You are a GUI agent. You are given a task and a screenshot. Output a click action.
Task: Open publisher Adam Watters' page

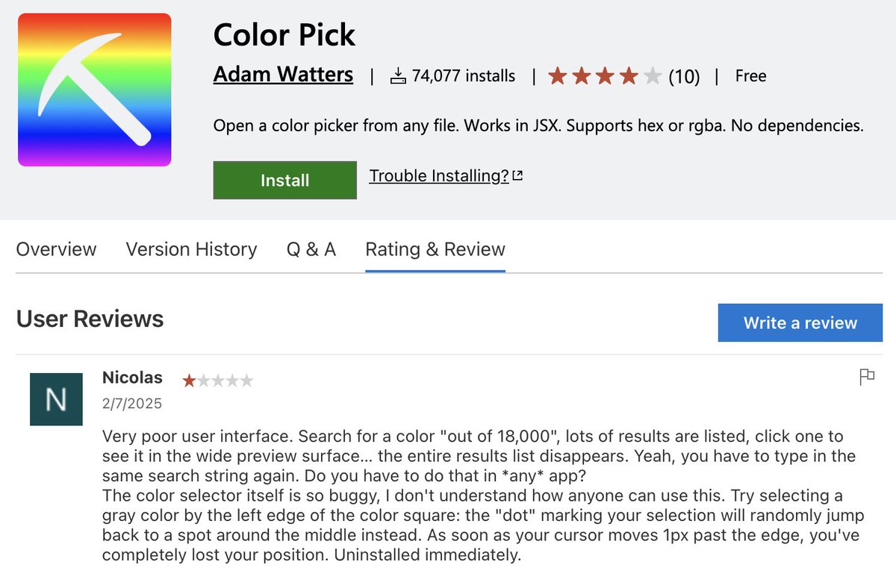tap(283, 75)
